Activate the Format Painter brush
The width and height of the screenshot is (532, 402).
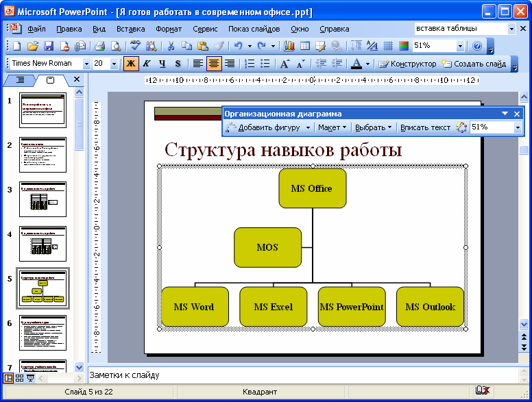pos(218,46)
